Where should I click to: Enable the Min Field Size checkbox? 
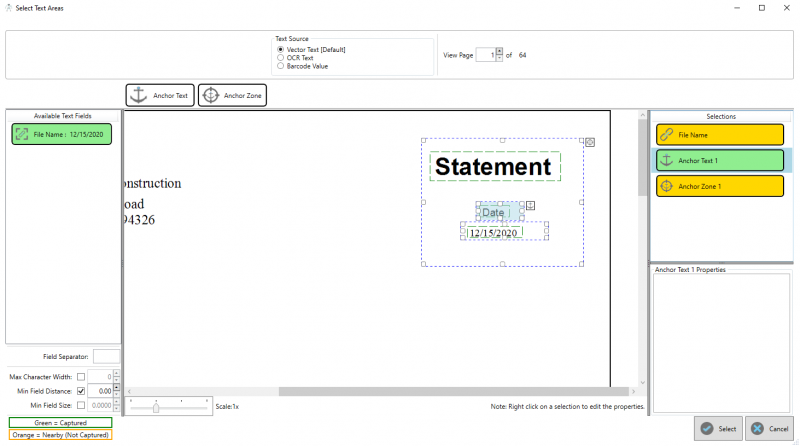coord(81,405)
